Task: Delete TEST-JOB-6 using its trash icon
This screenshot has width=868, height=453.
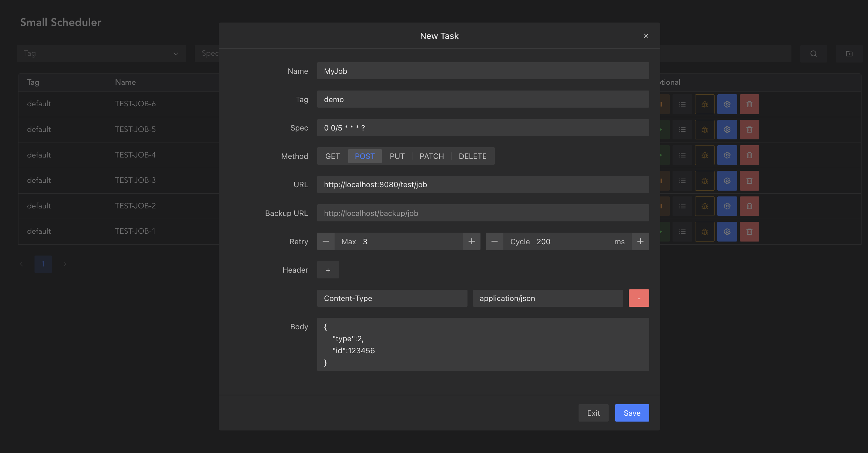Action: click(749, 104)
